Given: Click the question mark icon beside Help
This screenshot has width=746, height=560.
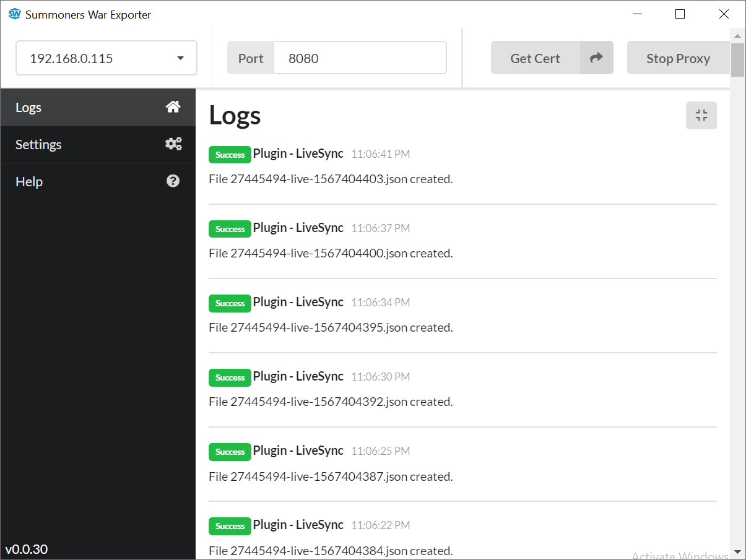Looking at the screenshot, I should point(173,181).
